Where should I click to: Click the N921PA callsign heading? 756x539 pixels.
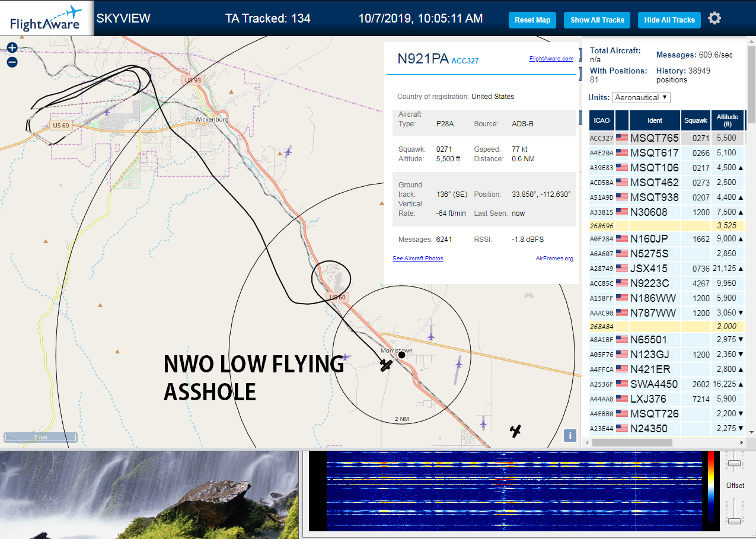(423, 58)
